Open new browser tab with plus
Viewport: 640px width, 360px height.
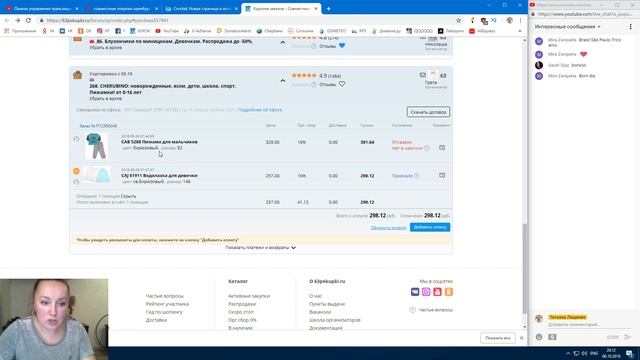[329, 8]
